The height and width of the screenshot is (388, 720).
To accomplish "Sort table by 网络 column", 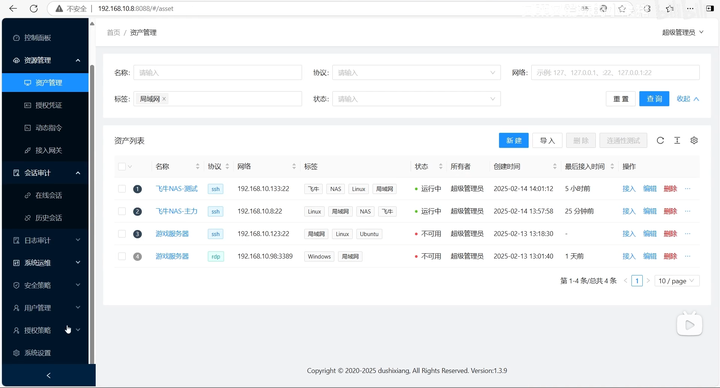I will 294,166.
